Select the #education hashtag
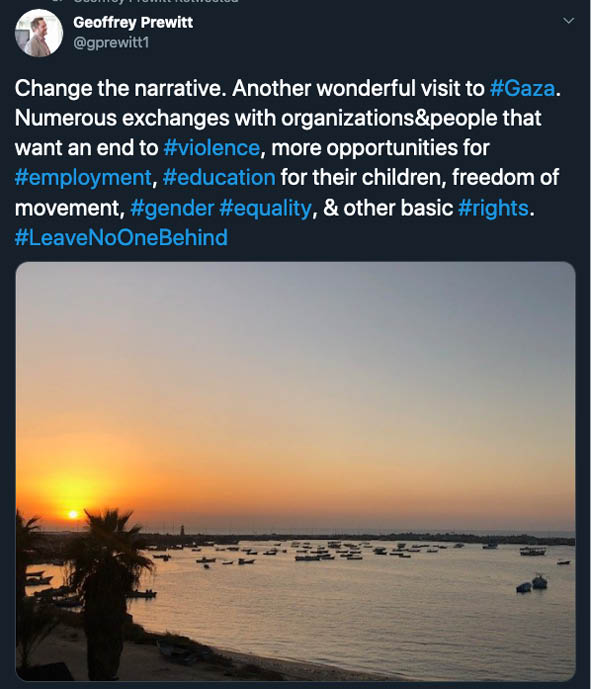This screenshot has width=591, height=689. tap(219, 178)
